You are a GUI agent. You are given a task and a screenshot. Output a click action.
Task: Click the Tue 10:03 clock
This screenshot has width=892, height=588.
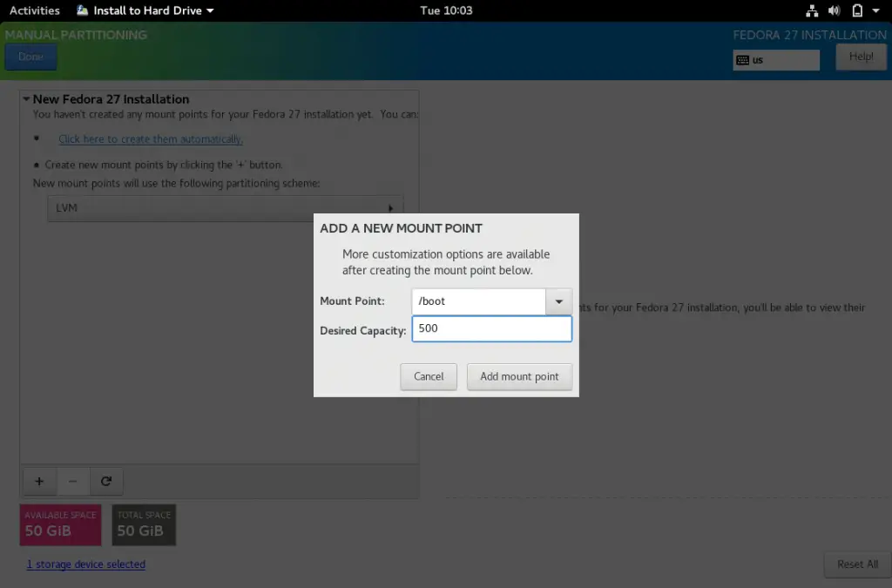click(x=446, y=10)
